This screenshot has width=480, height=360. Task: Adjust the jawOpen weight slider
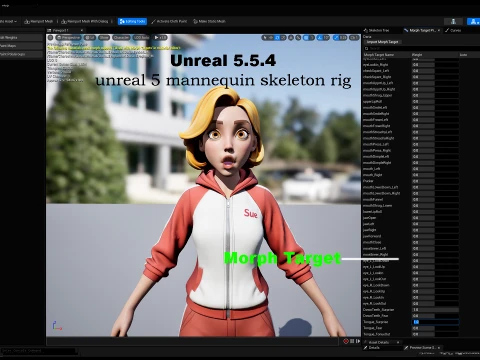coord(435,218)
